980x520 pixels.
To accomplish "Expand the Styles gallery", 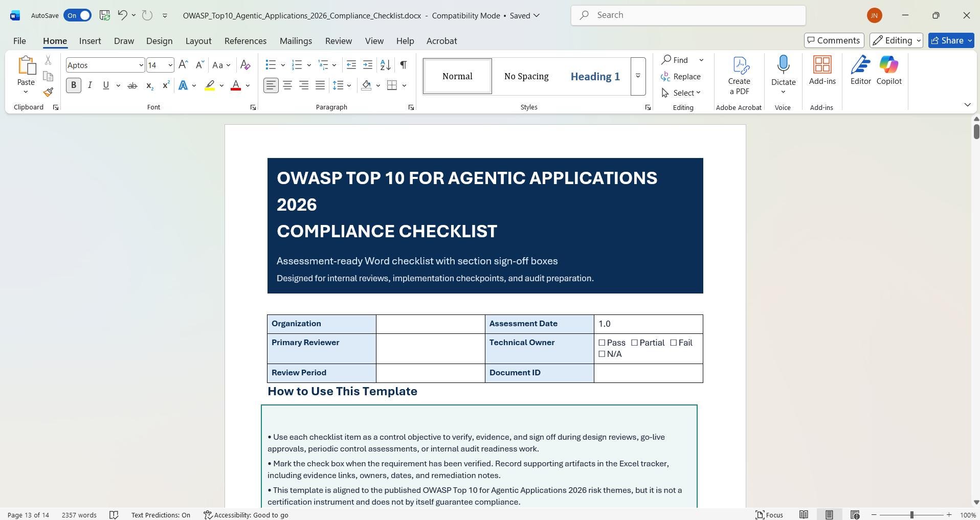I will [x=638, y=76].
